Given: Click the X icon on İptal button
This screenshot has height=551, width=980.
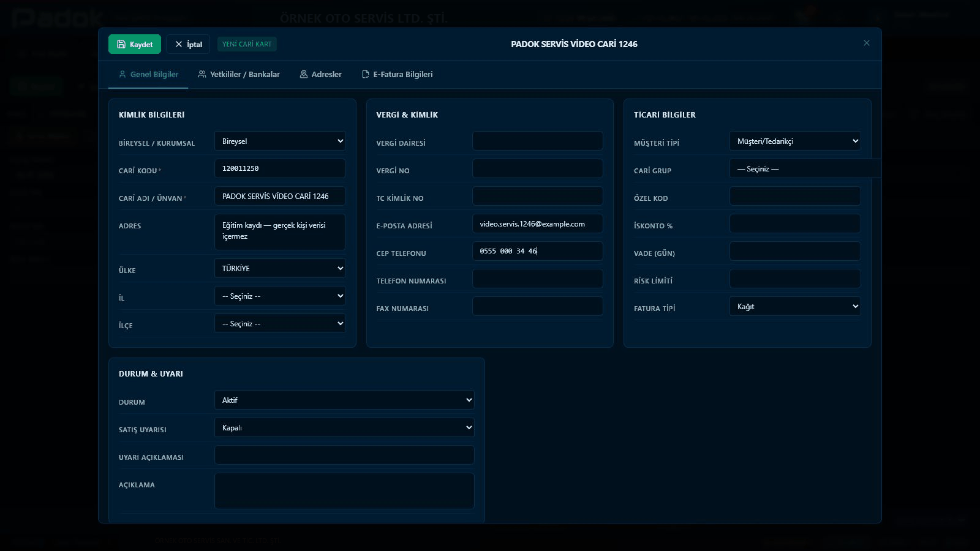Looking at the screenshot, I should pyautogui.click(x=179, y=44).
